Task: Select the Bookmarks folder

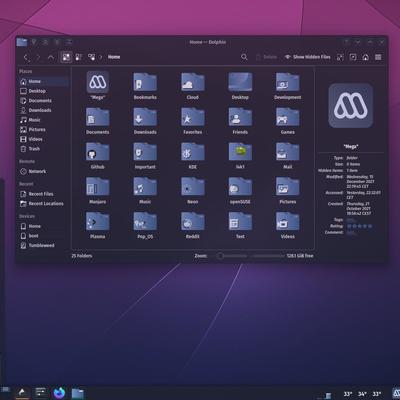Action: click(x=145, y=86)
